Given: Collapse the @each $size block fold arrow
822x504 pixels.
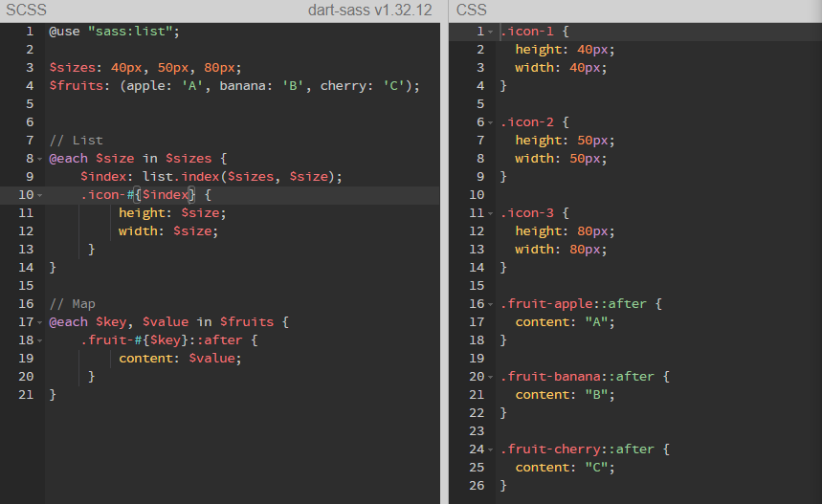Looking at the screenshot, I should [40, 159].
